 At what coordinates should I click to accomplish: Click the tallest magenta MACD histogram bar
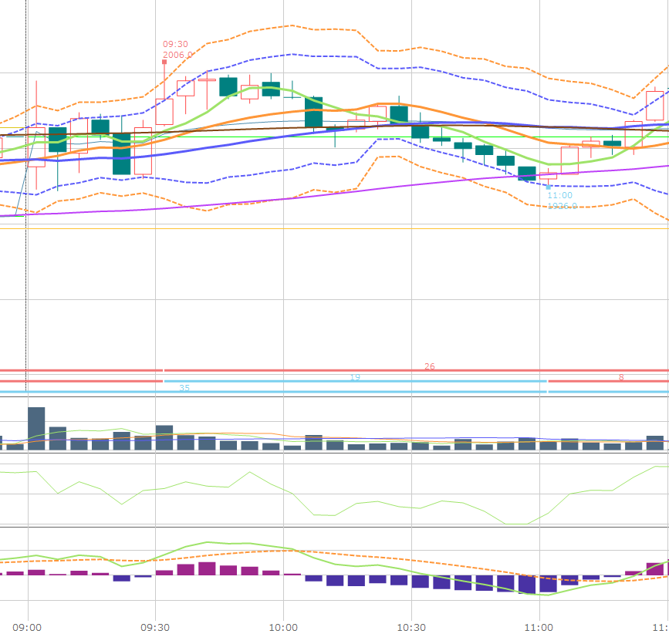(x=207, y=568)
